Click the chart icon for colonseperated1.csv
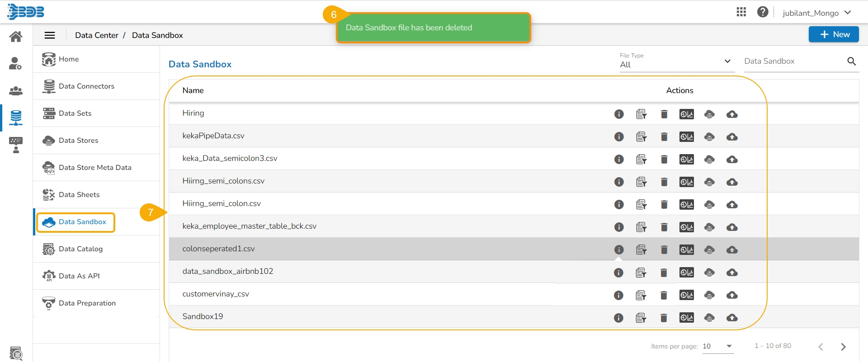 pos(687,250)
